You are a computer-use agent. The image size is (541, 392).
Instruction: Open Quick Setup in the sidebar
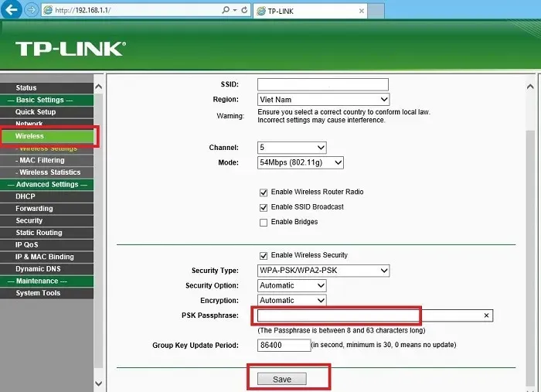[46, 112]
